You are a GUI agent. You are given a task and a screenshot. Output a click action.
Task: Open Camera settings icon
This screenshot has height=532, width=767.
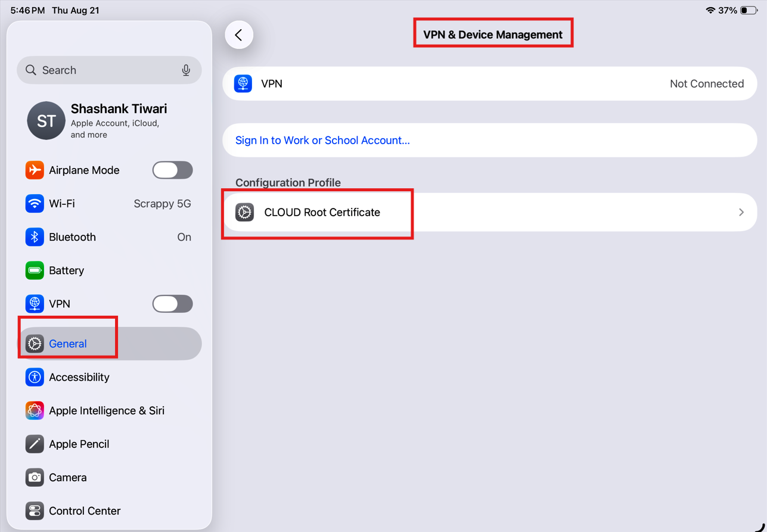coord(35,477)
